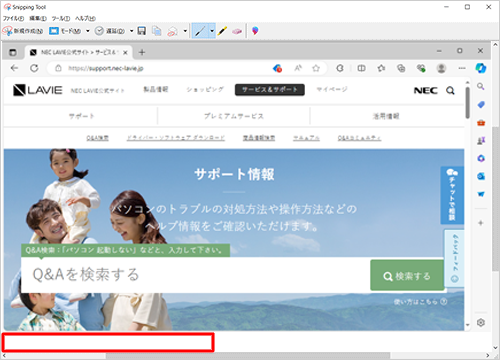This screenshot has height=360, width=500.
Task: Click the browser profile avatar icon
Action: 441,68
